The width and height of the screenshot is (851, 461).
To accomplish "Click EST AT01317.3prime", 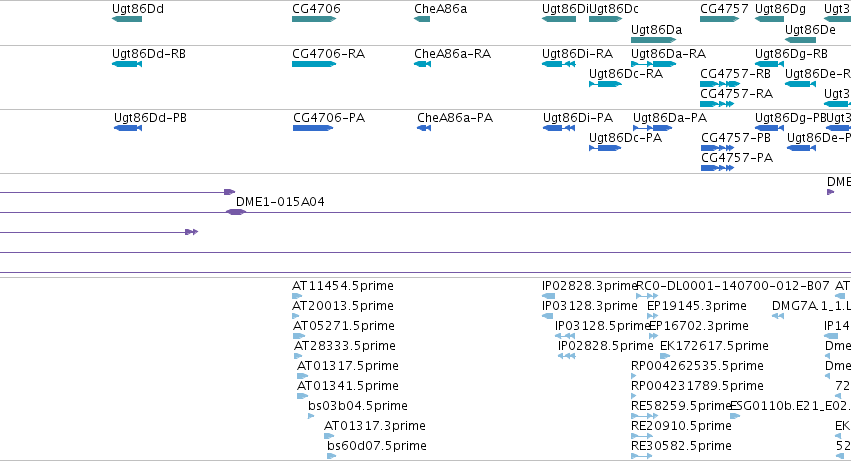I will point(329,437).
